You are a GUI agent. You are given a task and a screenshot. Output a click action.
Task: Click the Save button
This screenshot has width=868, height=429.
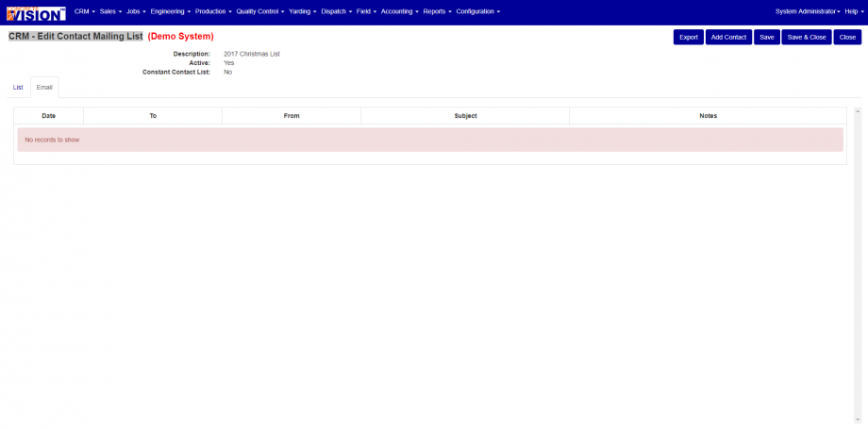click(767, 37)
